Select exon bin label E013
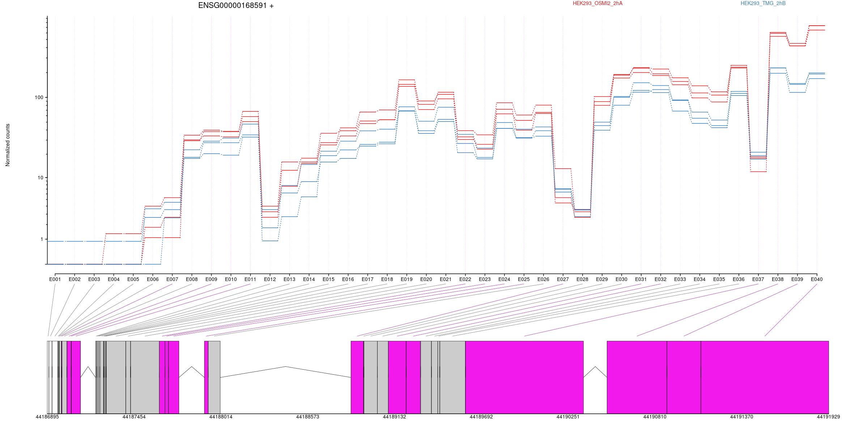 289,279
